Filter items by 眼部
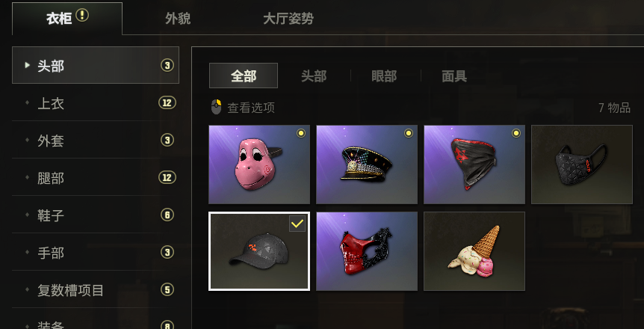Screen dimensions: 644x329 click(384, 76)
